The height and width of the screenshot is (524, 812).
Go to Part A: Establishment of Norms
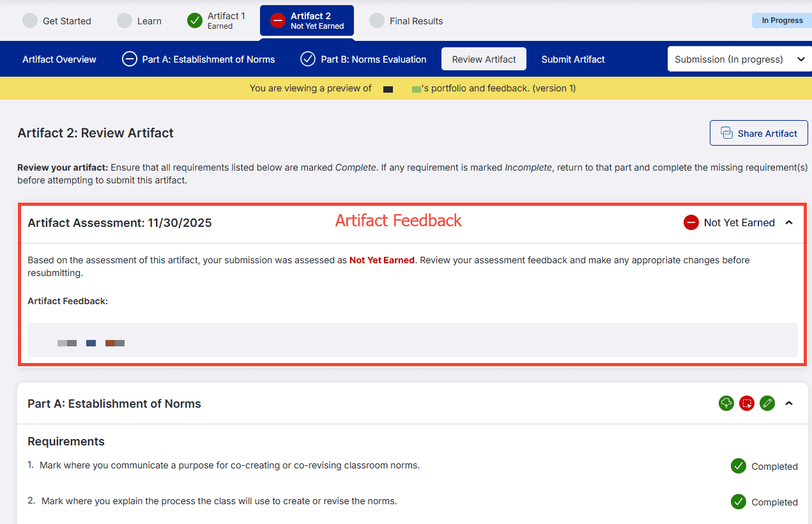pyautogui.click(x=199, y=59)
